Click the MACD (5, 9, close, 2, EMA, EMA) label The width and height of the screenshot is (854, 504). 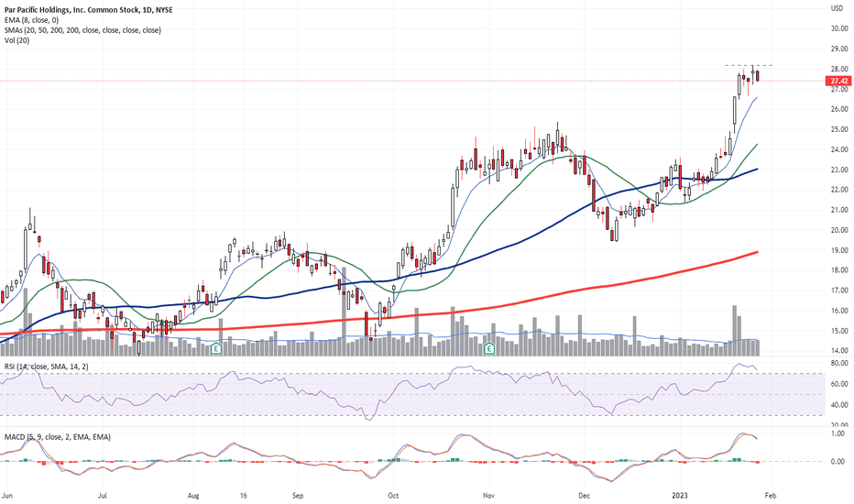(57, 437)
